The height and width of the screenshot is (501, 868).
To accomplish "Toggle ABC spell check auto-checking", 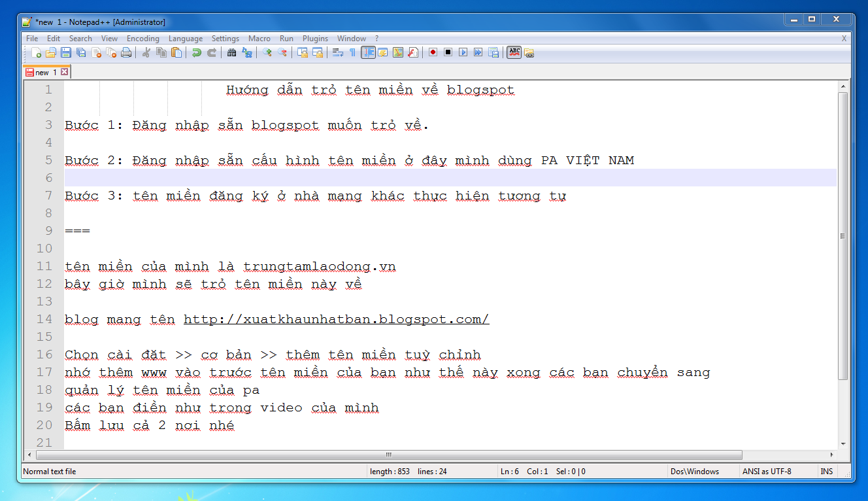I will (x=514, y=52).
